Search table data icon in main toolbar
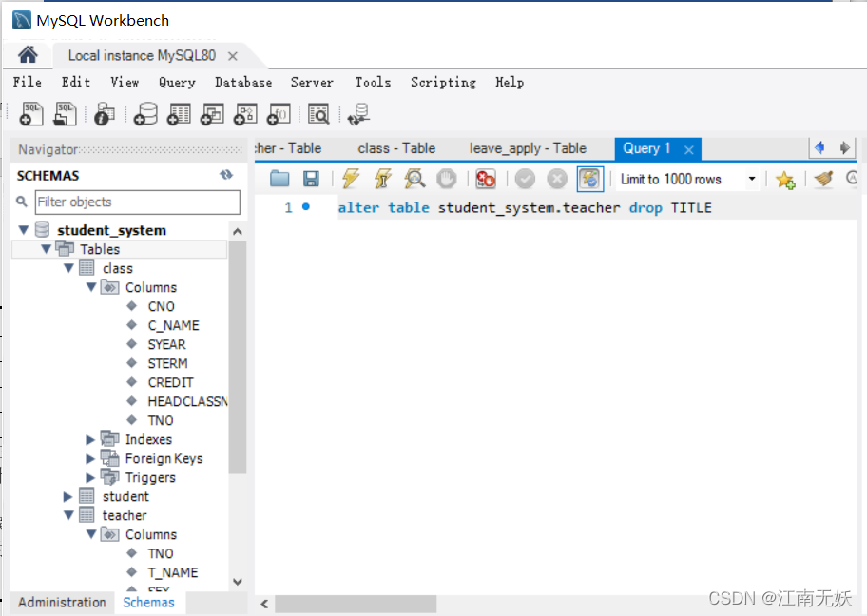This screenshot has width=867, height=616. 318,114
